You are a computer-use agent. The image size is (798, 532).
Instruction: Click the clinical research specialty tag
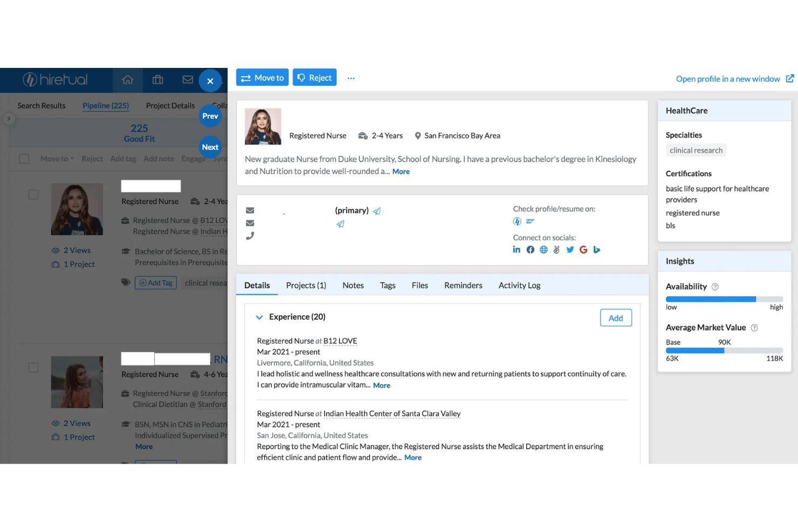pos(696,150)
